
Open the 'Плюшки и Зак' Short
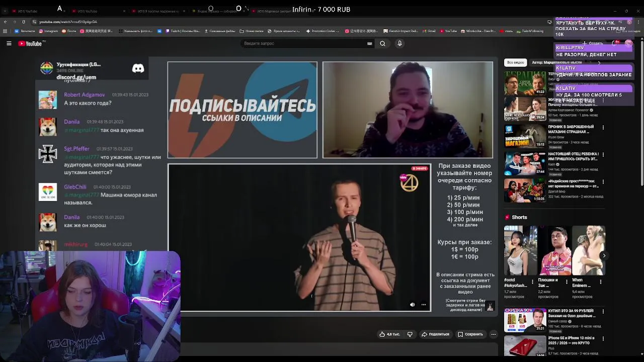click(554, 250)
